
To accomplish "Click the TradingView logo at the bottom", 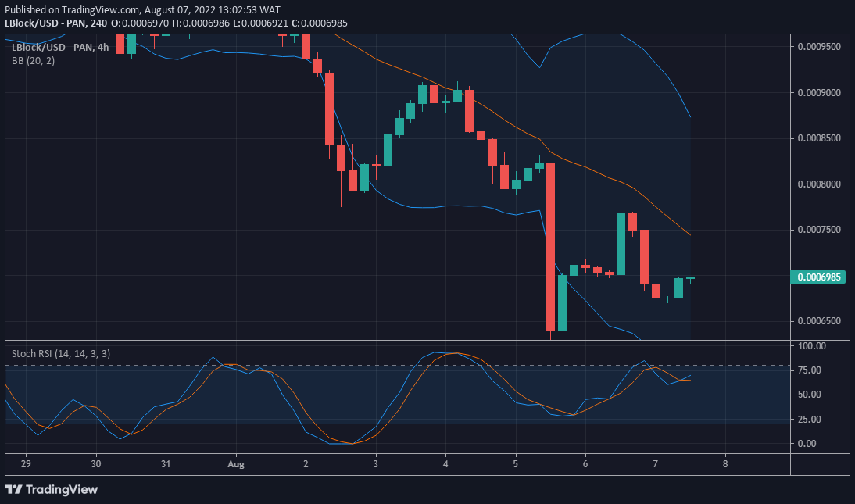I will coord(52,489).
